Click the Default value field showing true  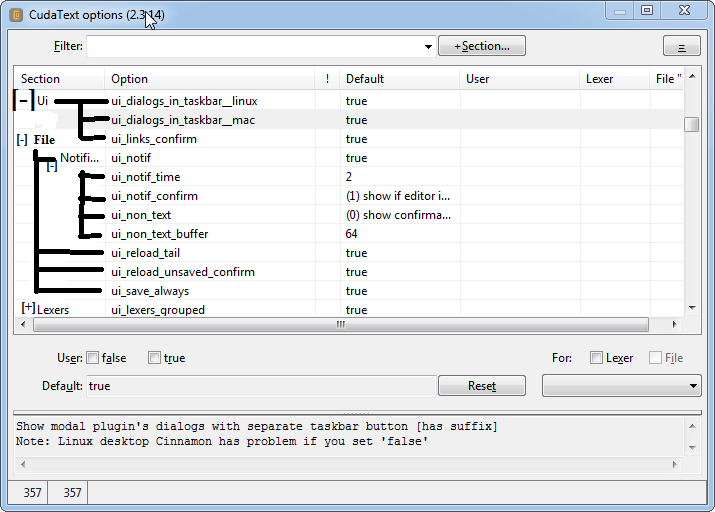click(261, 386)
